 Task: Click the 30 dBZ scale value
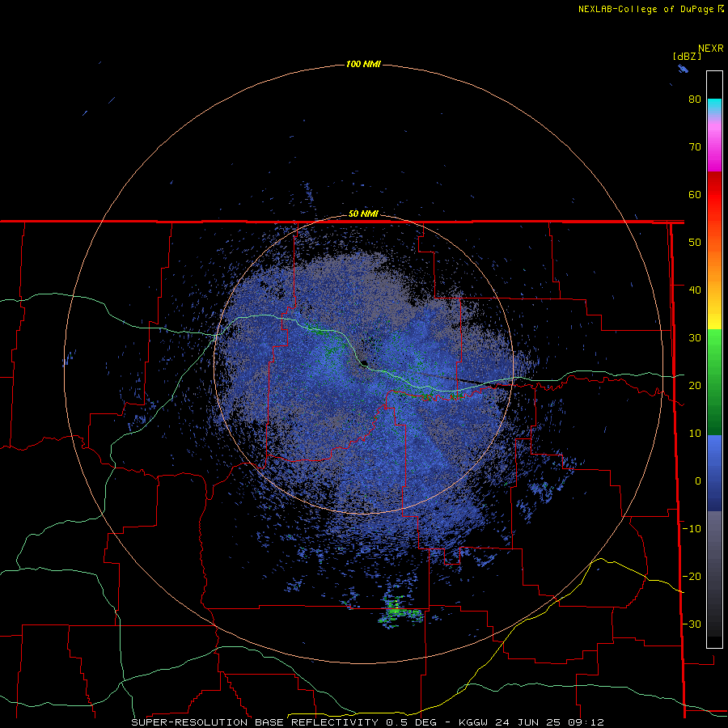695,337
